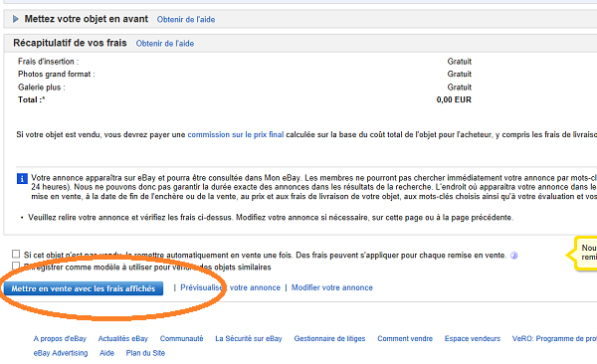Select Gratuit value for Galerie plus
This screenshot has width=597, height=364.
tap(459, 88)
